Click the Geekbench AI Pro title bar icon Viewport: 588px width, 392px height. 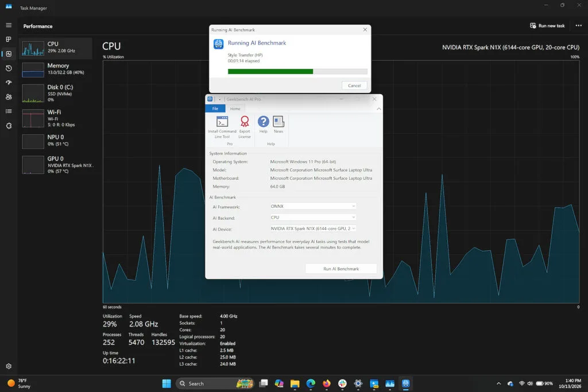[210, 99]
